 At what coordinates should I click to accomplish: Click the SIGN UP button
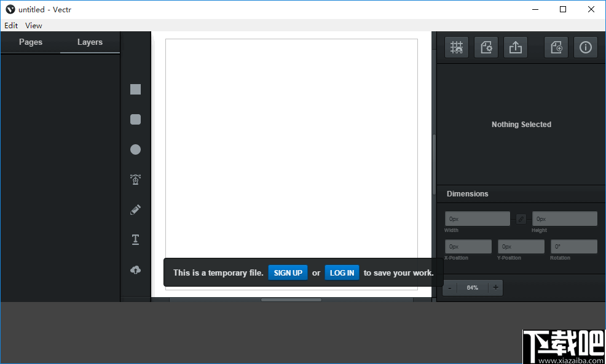pos(288,273)
